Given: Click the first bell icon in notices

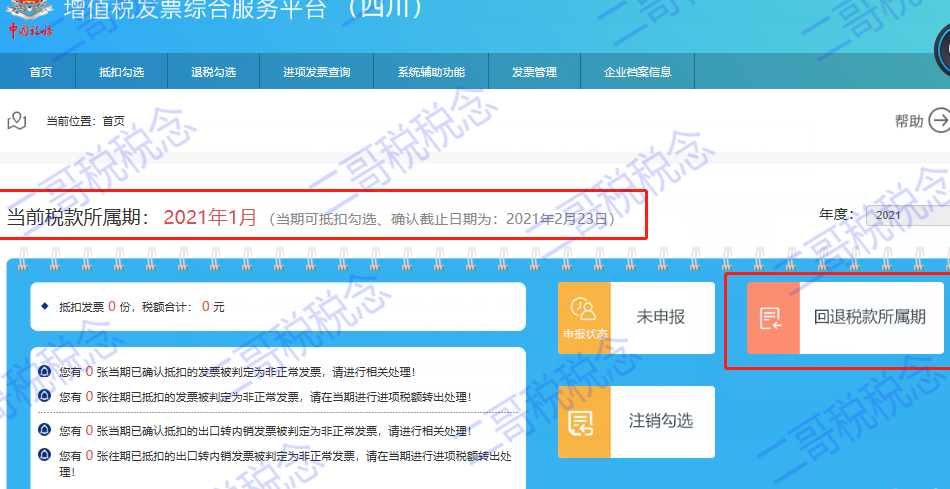Looking at the screenshot, I should [x=44, y=371].
